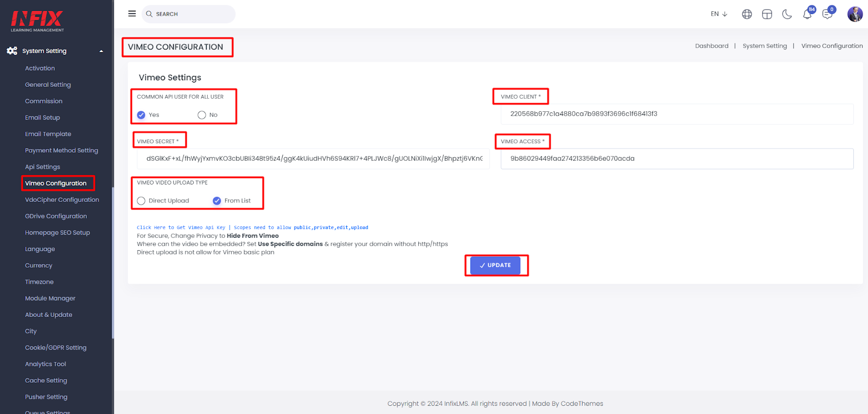This screenshot has height=414, width=868.
Task: Open the EN language dropdown
Action: pos(719,14)
